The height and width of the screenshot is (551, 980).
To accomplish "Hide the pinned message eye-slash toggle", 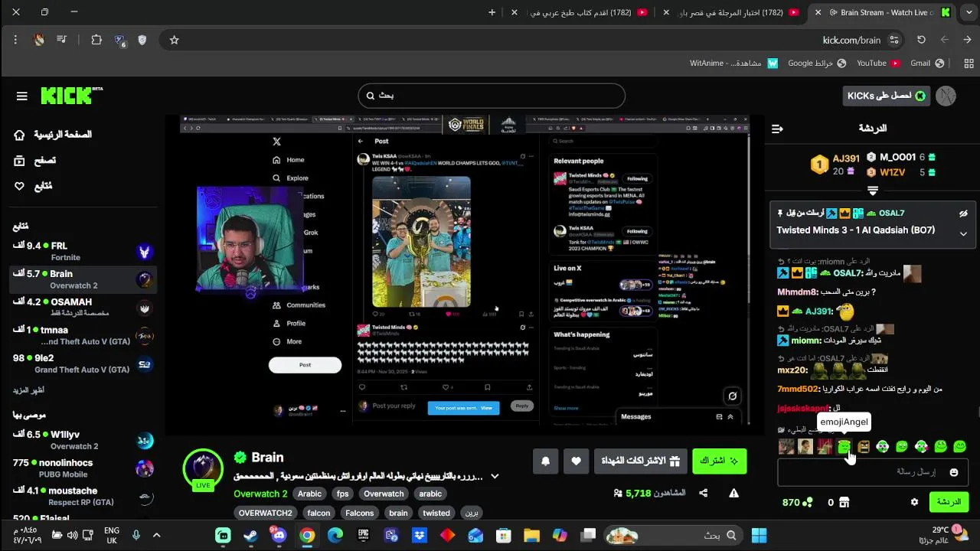I will (x=963, y=214).
